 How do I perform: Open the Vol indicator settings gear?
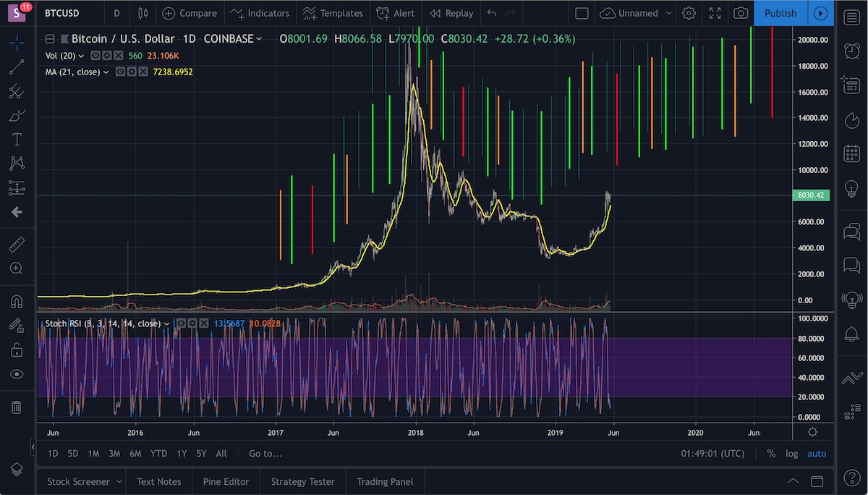coord(106,55)
